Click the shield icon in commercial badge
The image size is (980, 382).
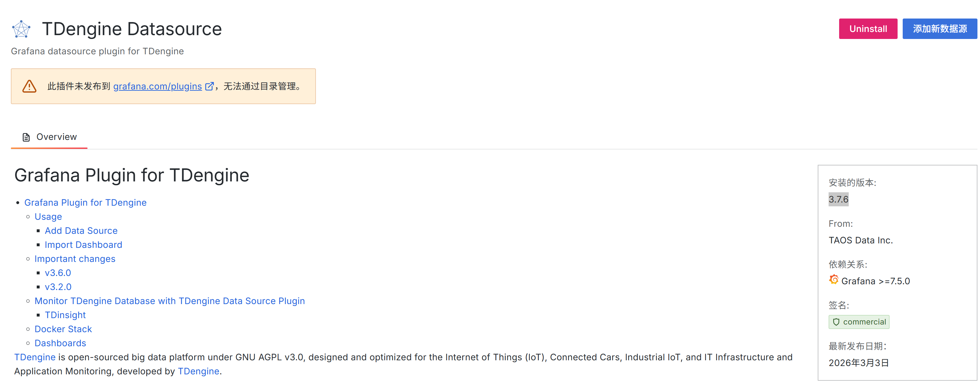[x=836, y=322]
